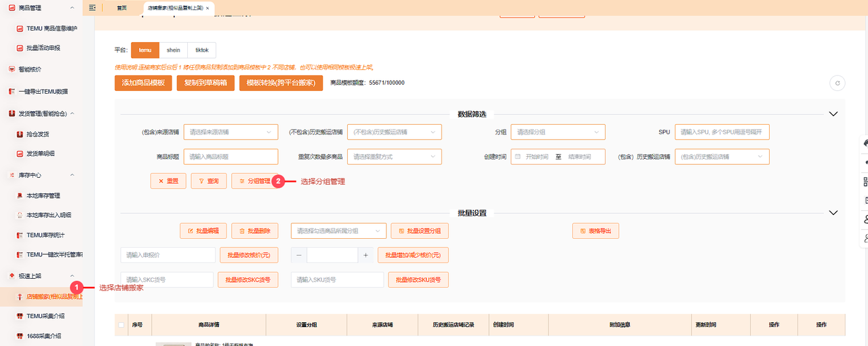The image size is (868, 346).
Task: Open the (包含)来源店铺 dropdown
Action: click(x=231, y=132)
